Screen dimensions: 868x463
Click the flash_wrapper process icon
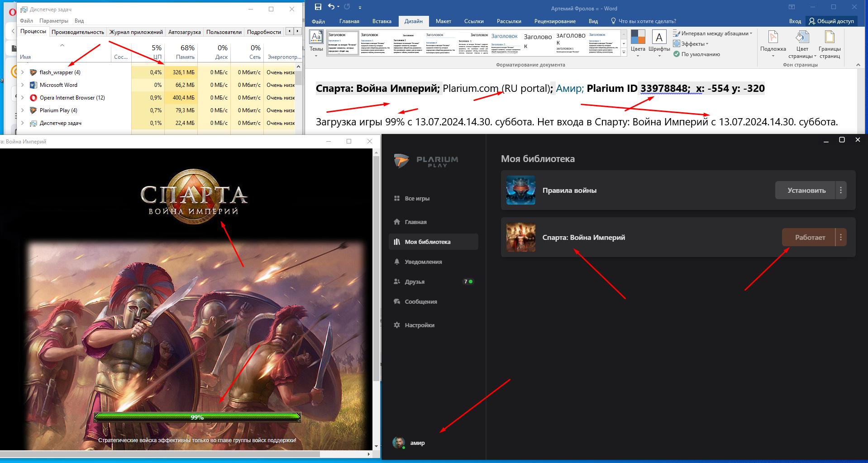[33, 72]
